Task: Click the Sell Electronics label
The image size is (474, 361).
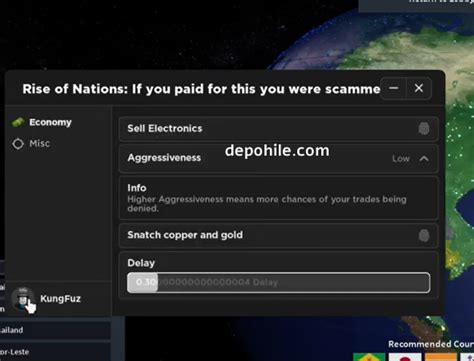Action: pos(165,128)
